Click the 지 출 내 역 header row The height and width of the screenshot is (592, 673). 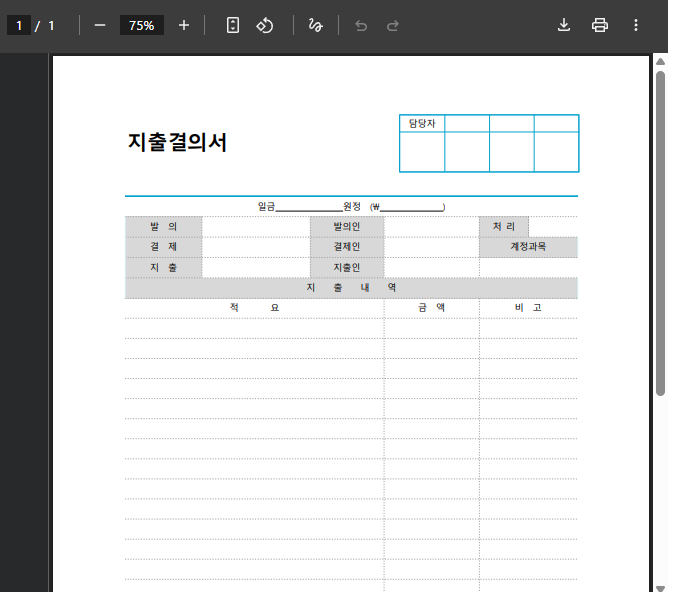point(351,288)
